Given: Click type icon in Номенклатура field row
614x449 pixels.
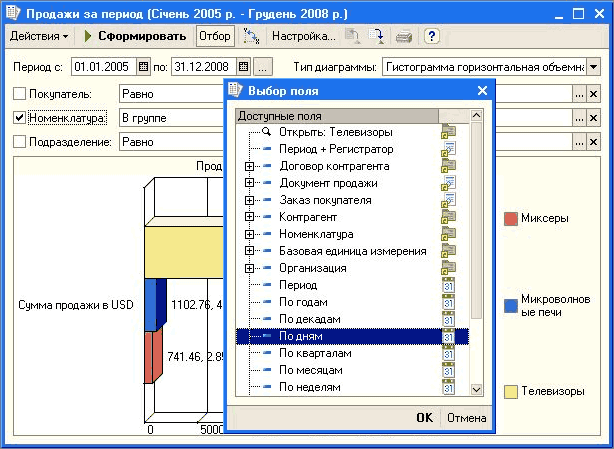Looking at the screenshot, I should tap(449, 234).
